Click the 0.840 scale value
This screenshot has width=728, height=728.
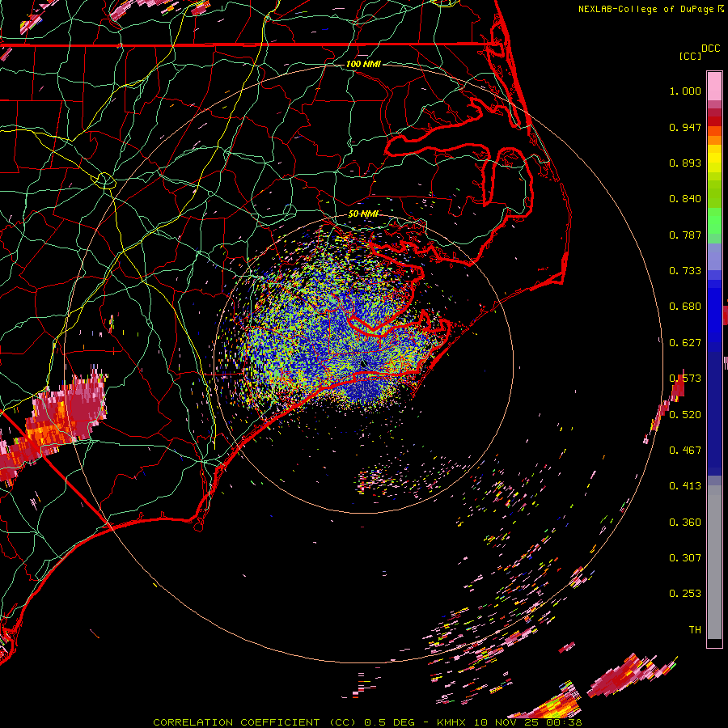(x=685, y=199)
